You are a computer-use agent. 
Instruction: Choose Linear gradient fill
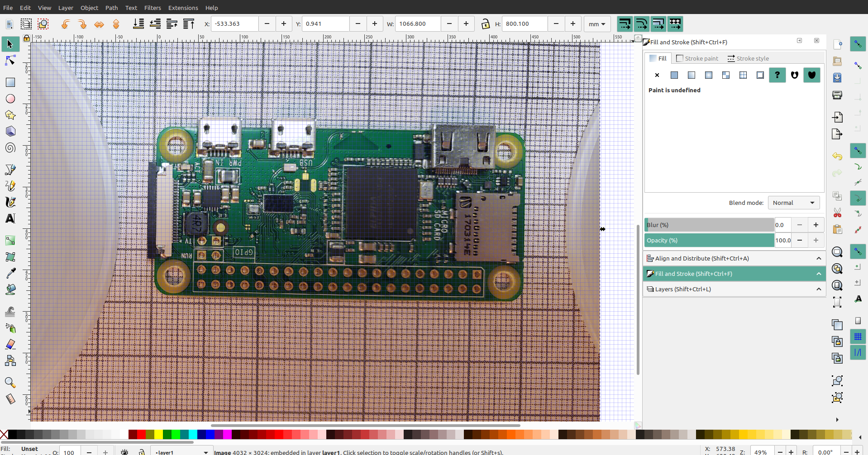[692, 75]
